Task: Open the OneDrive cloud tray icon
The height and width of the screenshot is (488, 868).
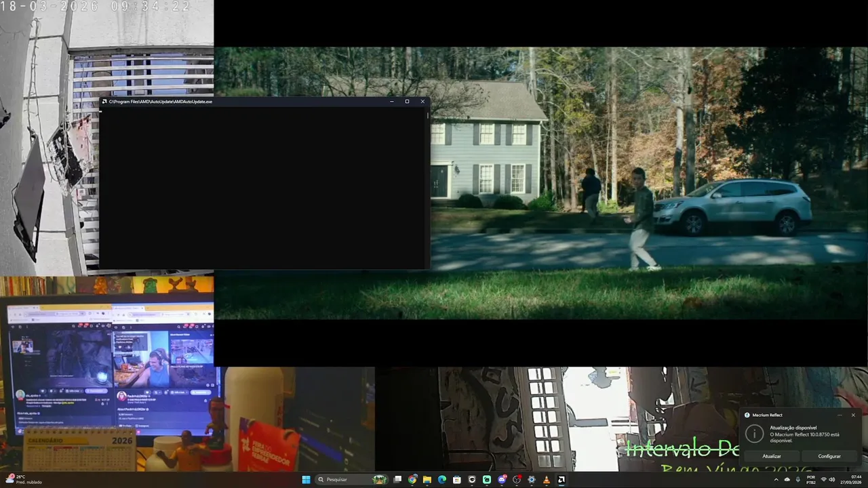Action: 787,479
